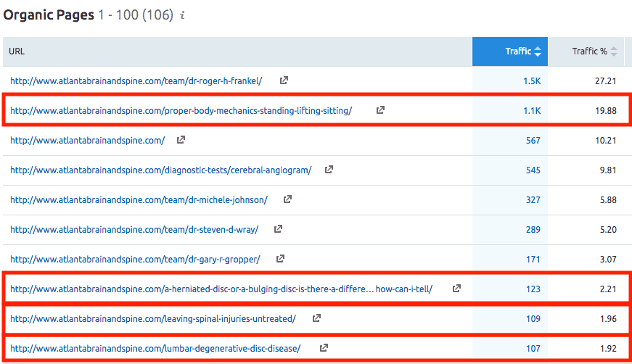Click traffic percent value 19.88
The image size is (632, 364).
605,111
